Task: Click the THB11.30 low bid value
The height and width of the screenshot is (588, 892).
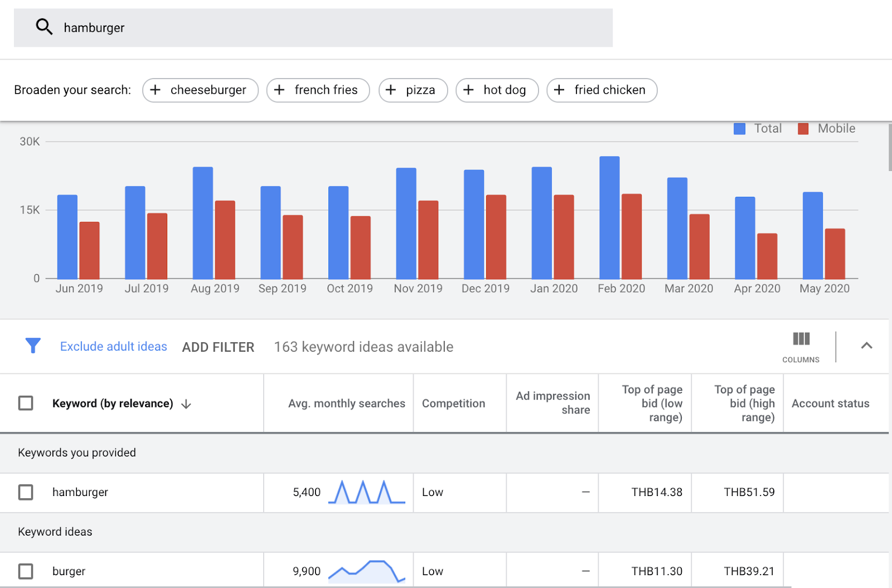Action: [x=657, y=571]
